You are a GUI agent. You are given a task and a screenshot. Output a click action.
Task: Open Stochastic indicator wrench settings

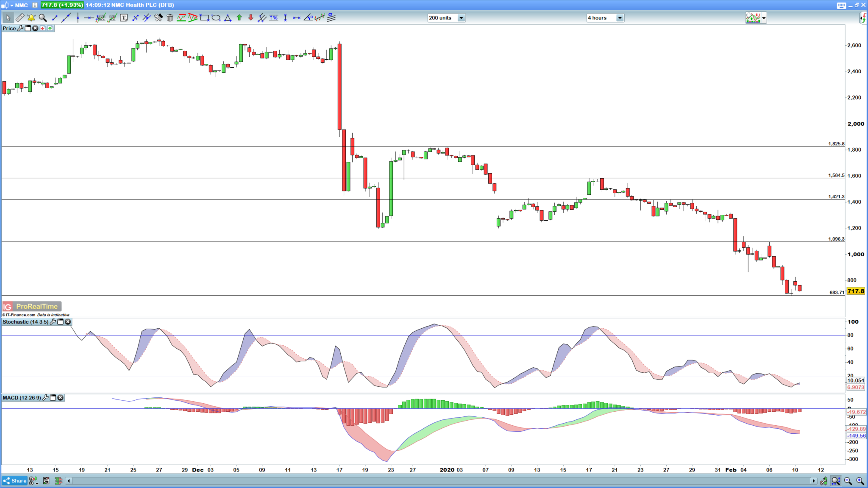tap(53, 322)
